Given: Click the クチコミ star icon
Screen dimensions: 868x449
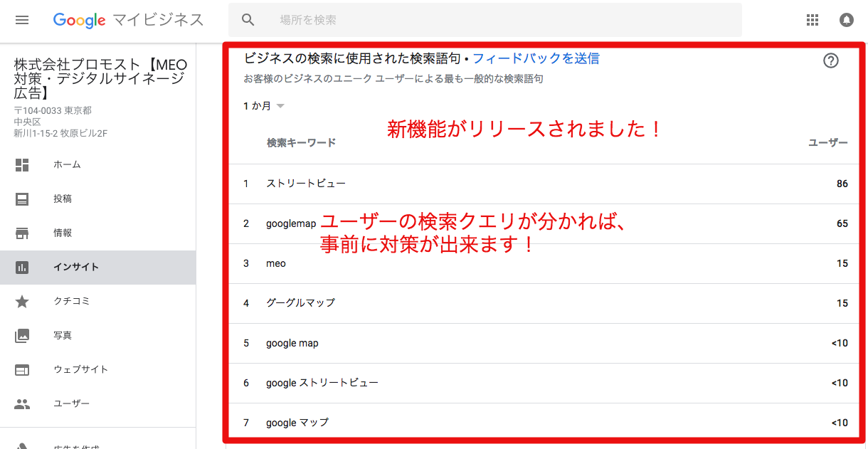Looking at the screenshot, I should [22, 301].
